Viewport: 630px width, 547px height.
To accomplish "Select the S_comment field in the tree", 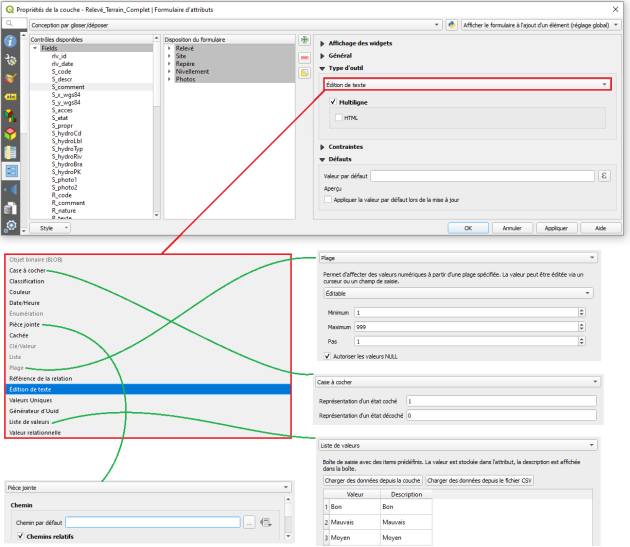I will tap(68, 87).
